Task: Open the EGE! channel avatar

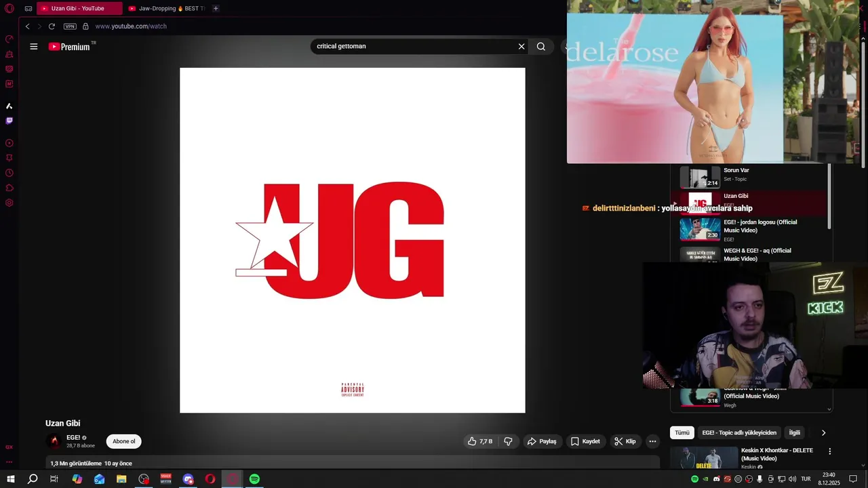Action: click(x=54, y=441)
